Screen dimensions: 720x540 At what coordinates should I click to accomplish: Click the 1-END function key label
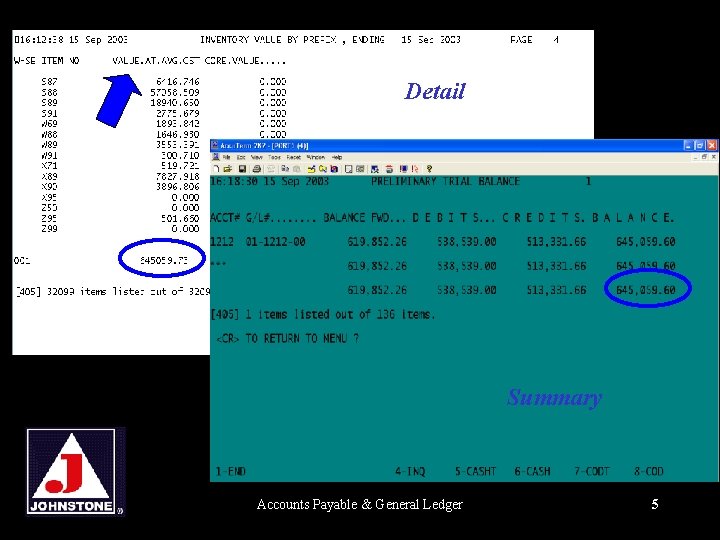click(x=231, y=472)
